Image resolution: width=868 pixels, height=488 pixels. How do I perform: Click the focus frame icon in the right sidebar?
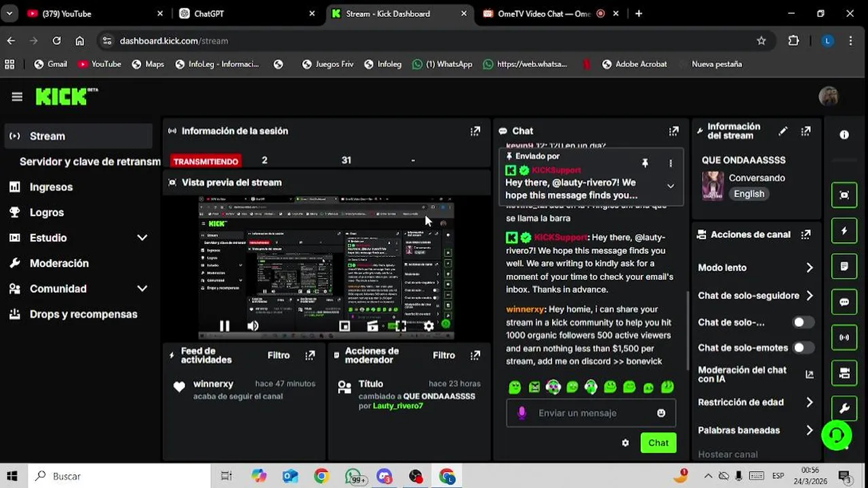click(x=844, y=195)
